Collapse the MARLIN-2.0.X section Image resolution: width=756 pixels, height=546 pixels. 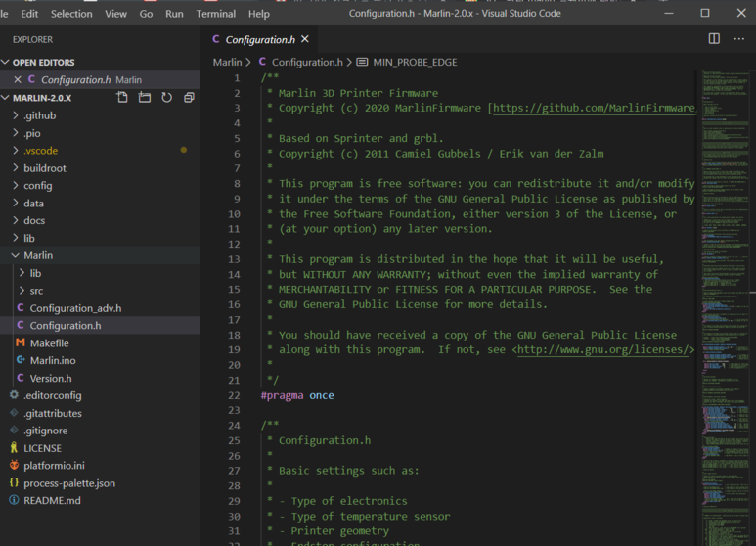pos(5,98)
